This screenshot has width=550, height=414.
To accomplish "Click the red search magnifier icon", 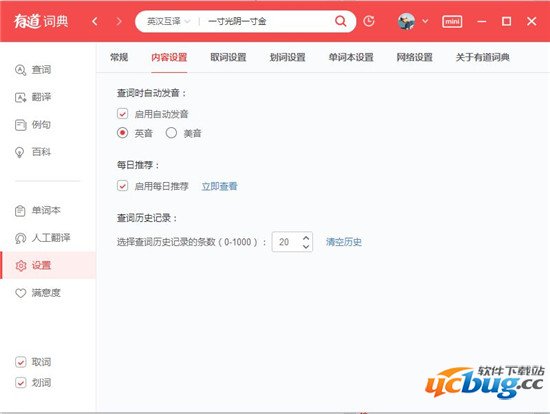I will click(x=340, y=21).
